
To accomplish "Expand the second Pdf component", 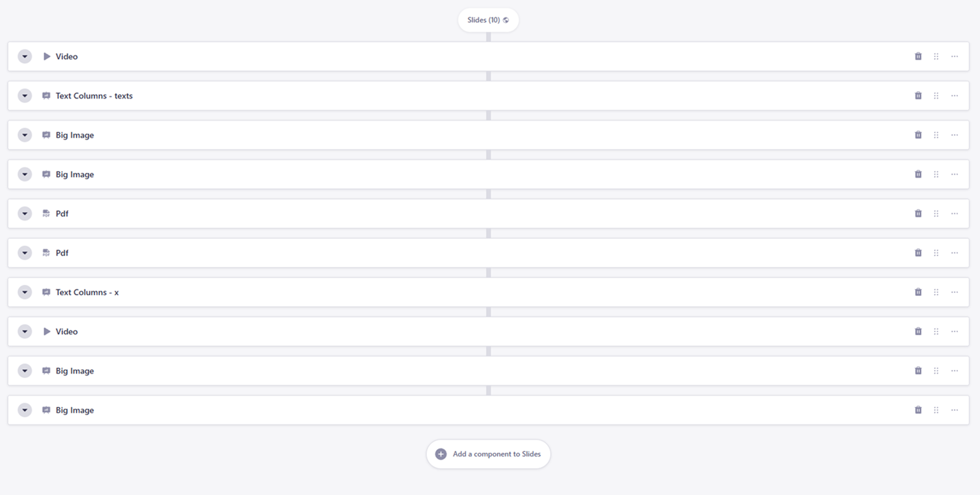I will 24,252.
